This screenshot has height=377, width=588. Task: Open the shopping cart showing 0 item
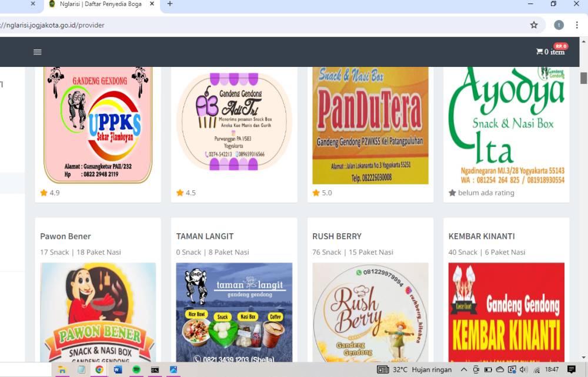(x=550, y=52)
